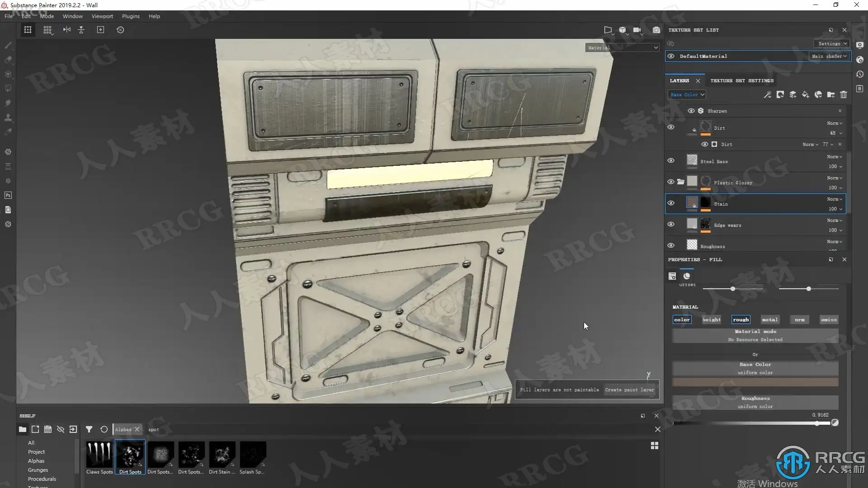Toggle symmetry in top toolbar
The height and width of the screenshot is (488, 868).
click(67, 30)
